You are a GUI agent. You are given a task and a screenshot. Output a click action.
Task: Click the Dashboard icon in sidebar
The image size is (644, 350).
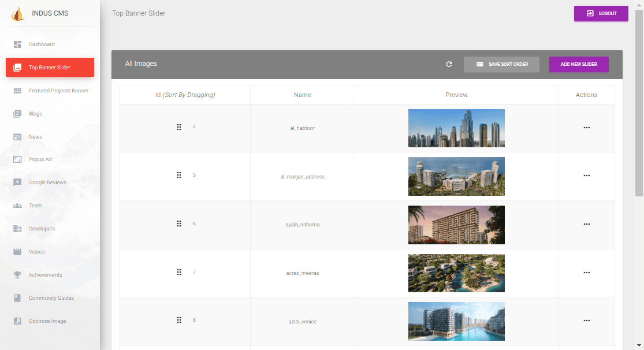(17, 44)
